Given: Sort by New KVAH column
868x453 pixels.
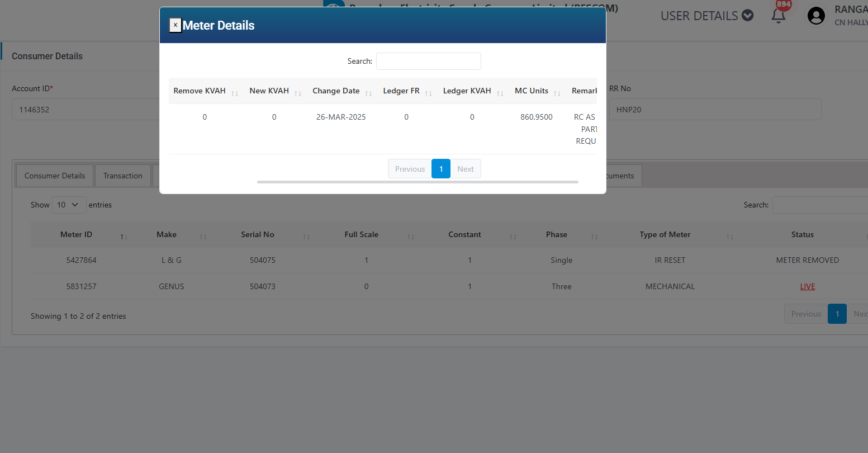Looking at the screenshot, I should [275, 91].
